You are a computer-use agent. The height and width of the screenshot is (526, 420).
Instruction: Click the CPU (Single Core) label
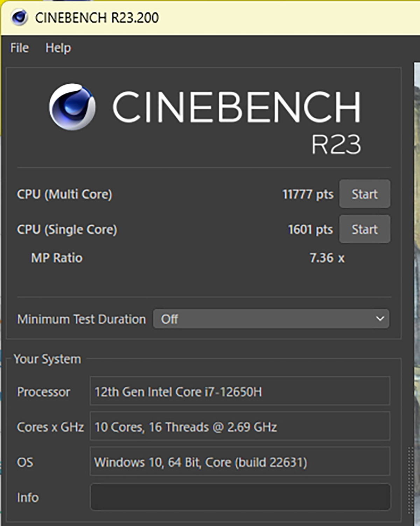point(67,230)
